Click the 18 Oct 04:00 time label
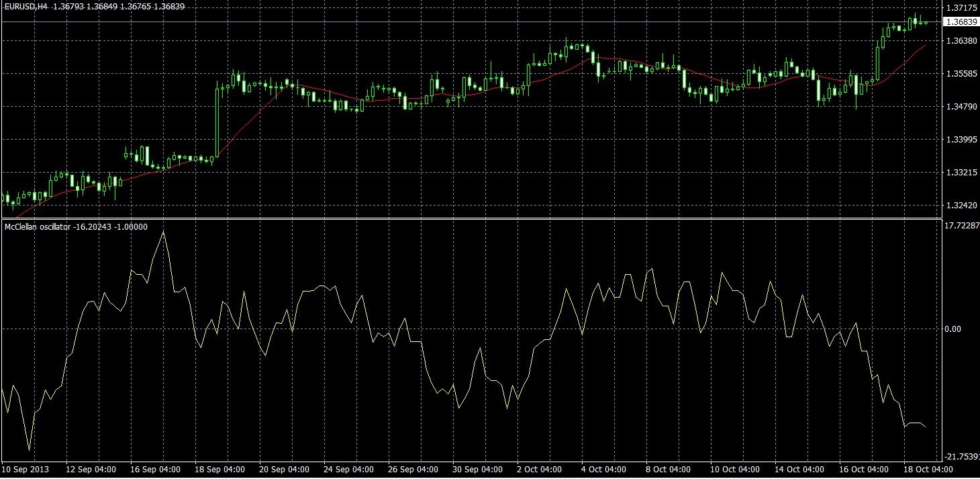This screenshot has height=479, width=980. coord(928,470)
